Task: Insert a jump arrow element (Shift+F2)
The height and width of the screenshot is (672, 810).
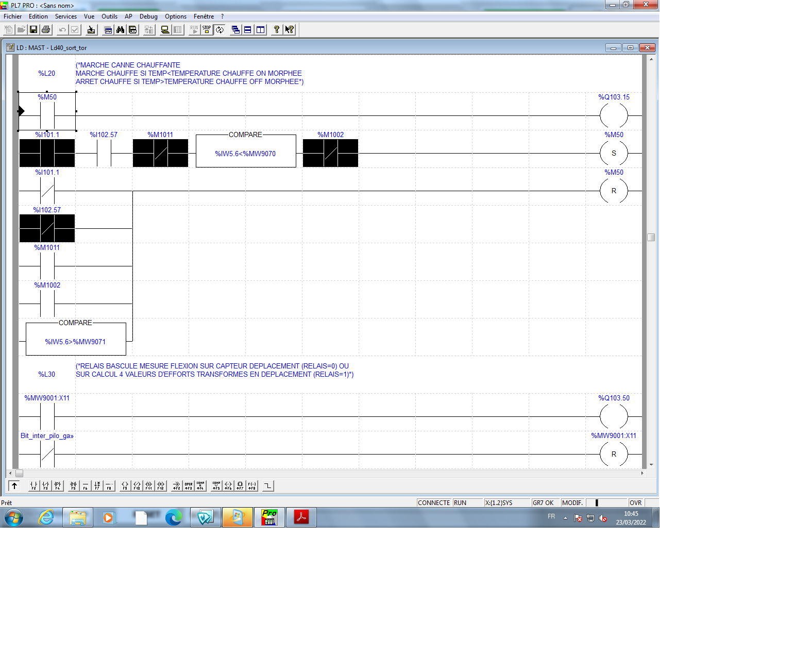Action: 176,485
